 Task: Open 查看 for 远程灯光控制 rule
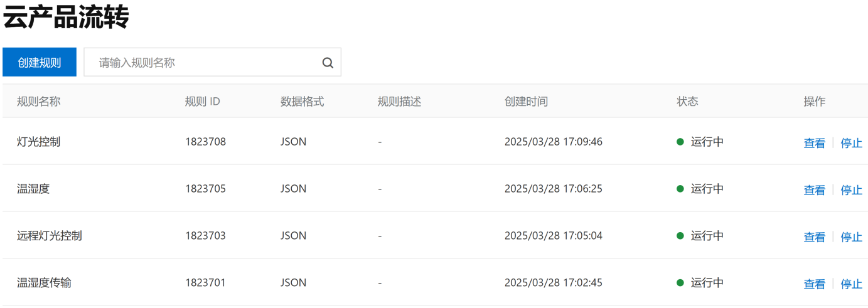pyautogui.click(x=814, y=237)
